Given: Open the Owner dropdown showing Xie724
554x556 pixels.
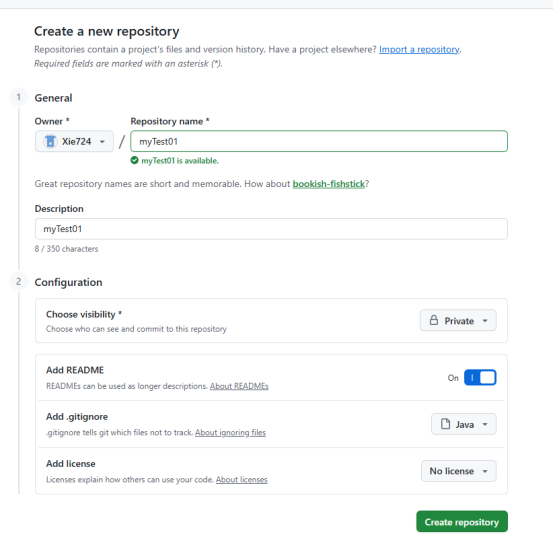Looking at the screenshot, I should 74,141.
